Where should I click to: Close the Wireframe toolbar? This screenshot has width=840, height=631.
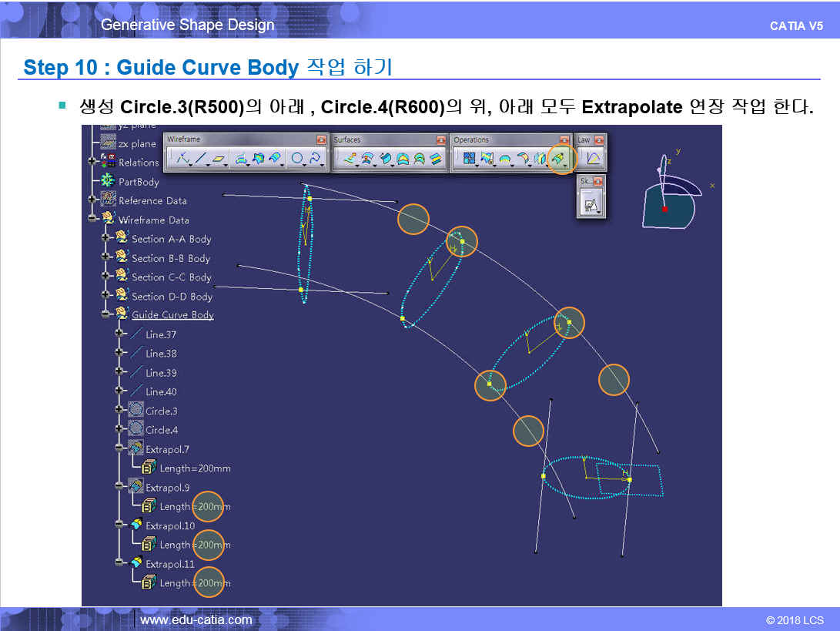pyautogui.click(x=321, y=139)
